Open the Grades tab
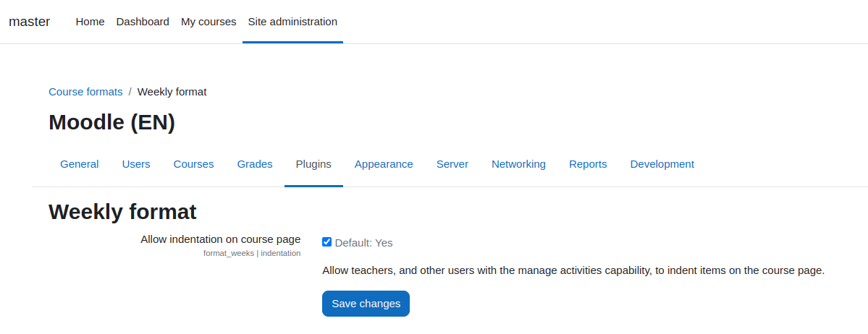Screen dimensions: 868x334 tap(255, 164)
